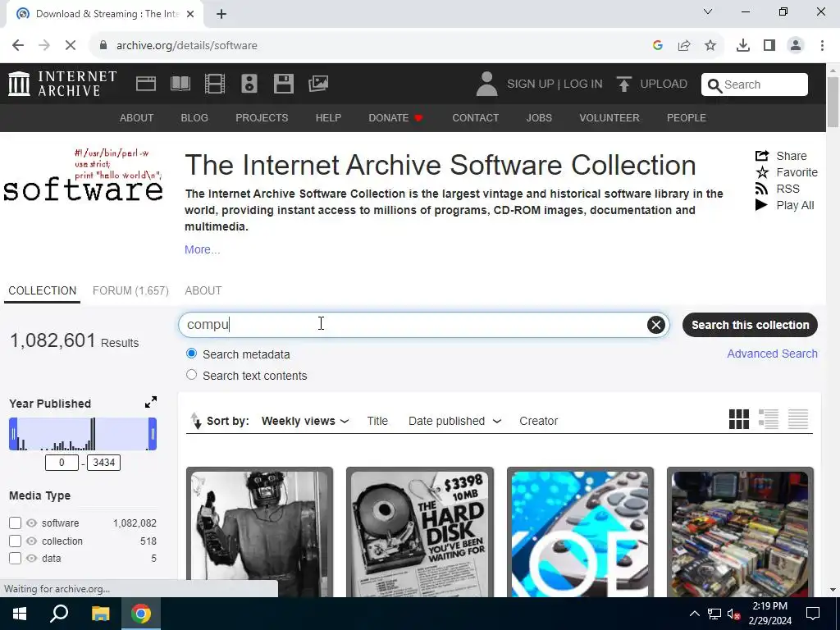The image size is (840, 630).
Task: Open the Hard Disk ad thumbnail
Action: (420, 532)
